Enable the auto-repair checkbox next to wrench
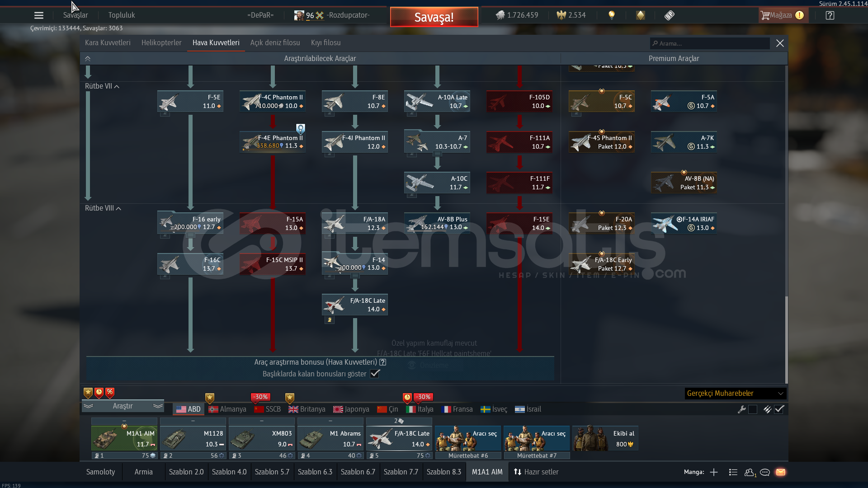The width and height of the screenshot is (868, 488). pos(753,409)
